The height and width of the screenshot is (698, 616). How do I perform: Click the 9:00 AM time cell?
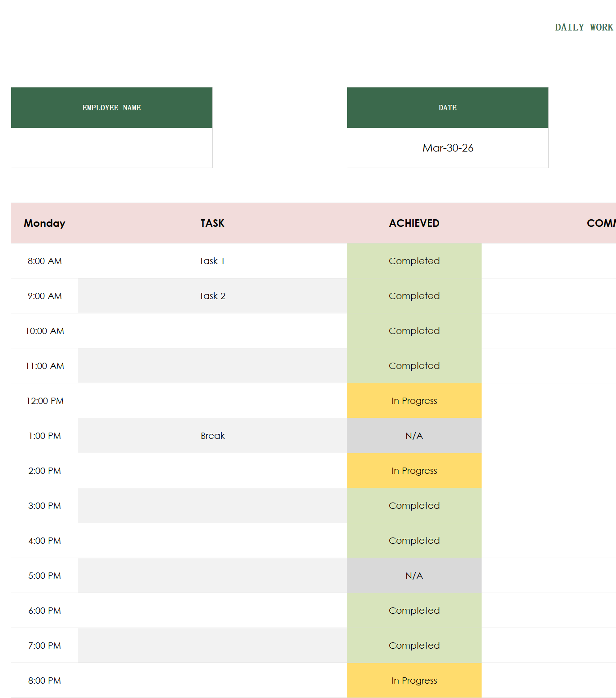tap(44, 296)
